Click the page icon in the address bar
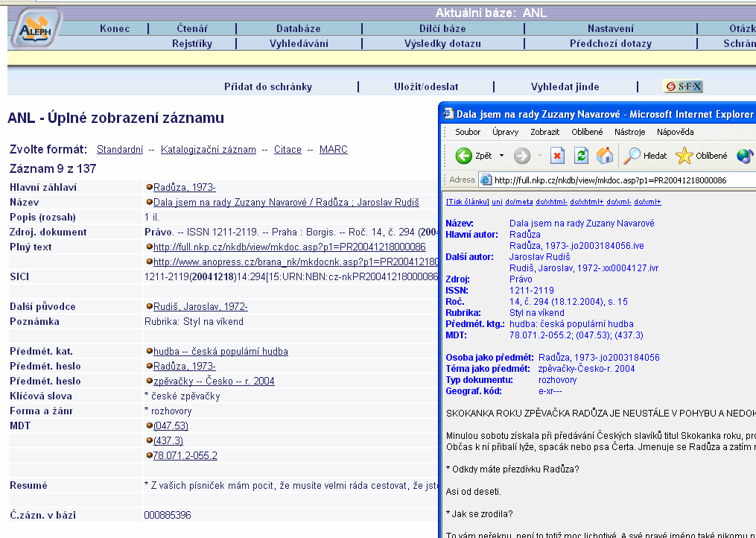 pyautogui.click(x=486, y=180)
